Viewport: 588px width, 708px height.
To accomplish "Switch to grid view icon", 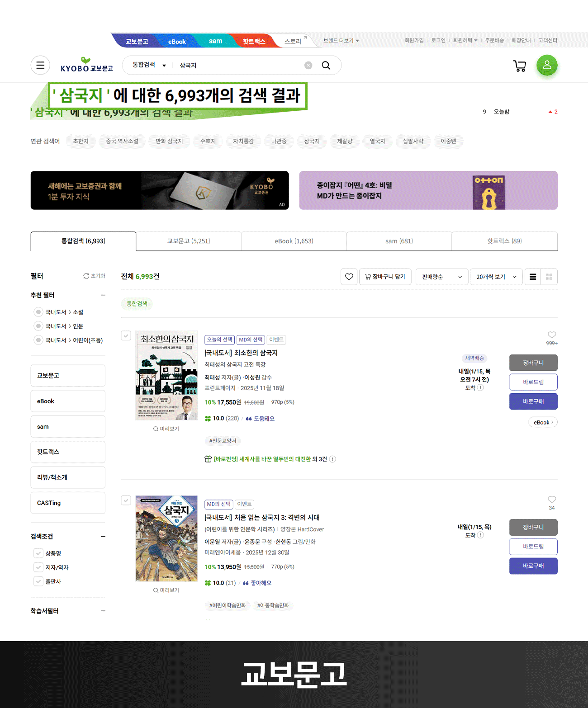I will (549, 277).
